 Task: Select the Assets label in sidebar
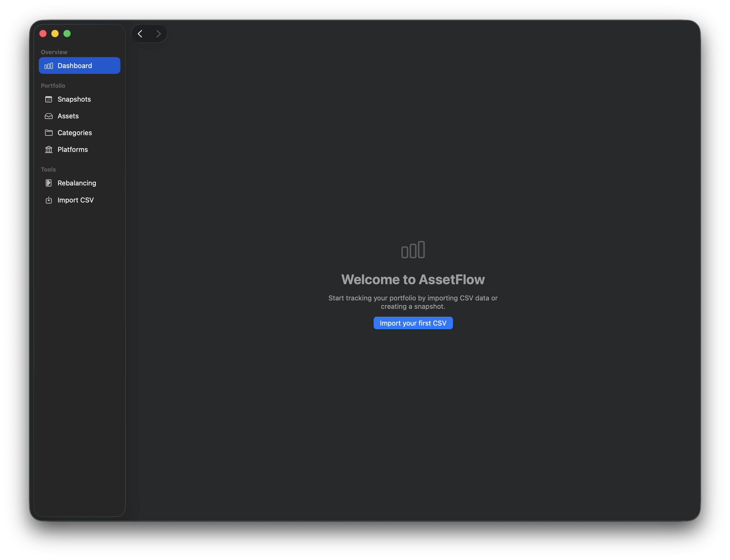tap(68, 116)
